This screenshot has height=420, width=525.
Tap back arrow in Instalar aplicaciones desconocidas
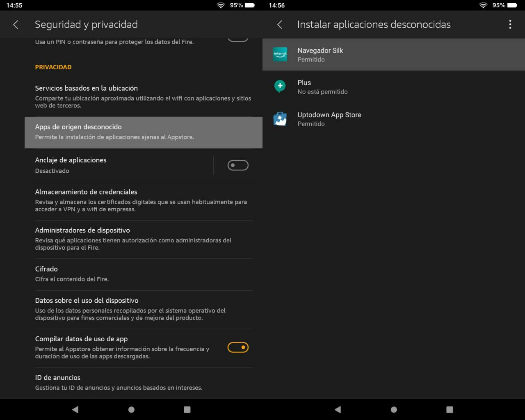(280, 25)
